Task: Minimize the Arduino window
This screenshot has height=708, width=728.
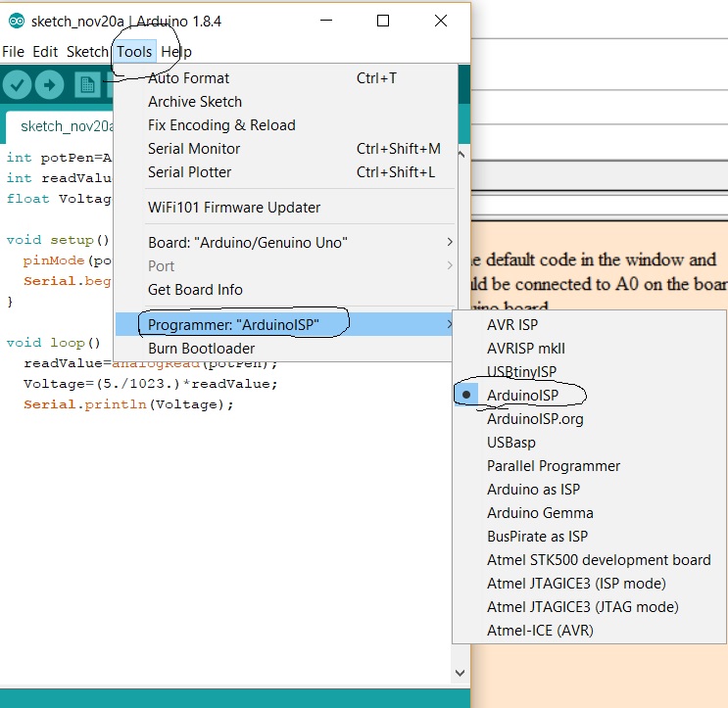Action: click(326, 21)
